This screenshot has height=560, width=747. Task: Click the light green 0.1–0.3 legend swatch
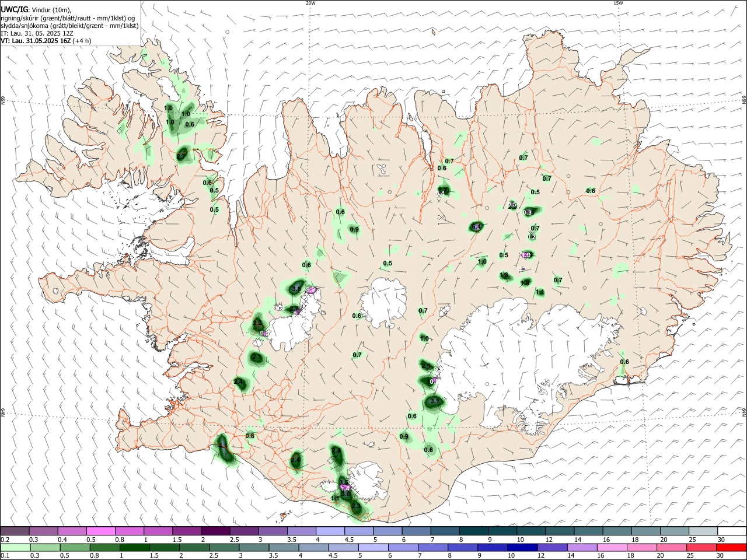15,547
